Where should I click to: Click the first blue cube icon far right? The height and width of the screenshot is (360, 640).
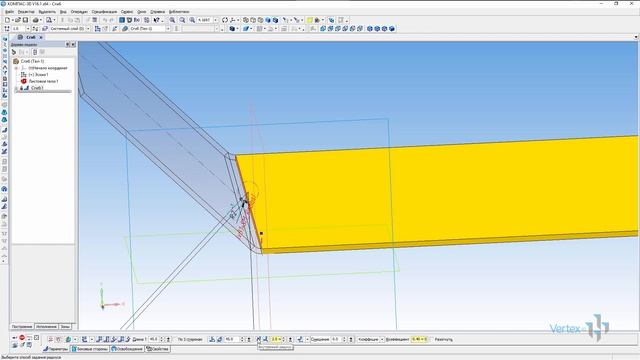[x=370, y=29]
